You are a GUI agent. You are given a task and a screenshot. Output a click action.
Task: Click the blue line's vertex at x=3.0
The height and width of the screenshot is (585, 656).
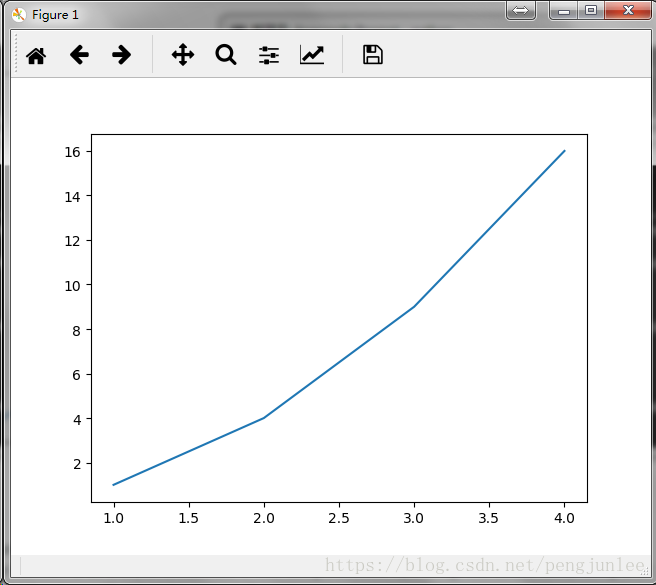414,307
